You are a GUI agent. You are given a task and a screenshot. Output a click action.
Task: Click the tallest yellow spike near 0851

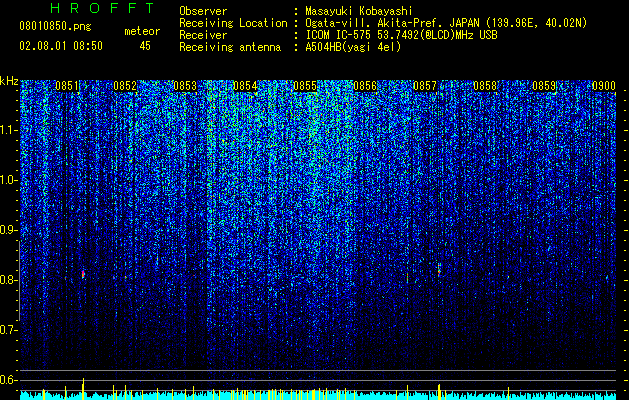[83, 388]
